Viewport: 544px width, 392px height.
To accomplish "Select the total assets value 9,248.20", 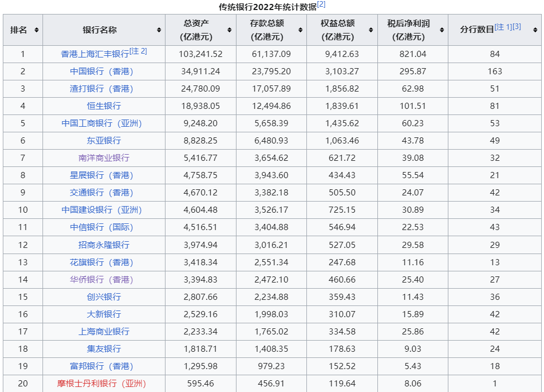I will coord(201,123).
